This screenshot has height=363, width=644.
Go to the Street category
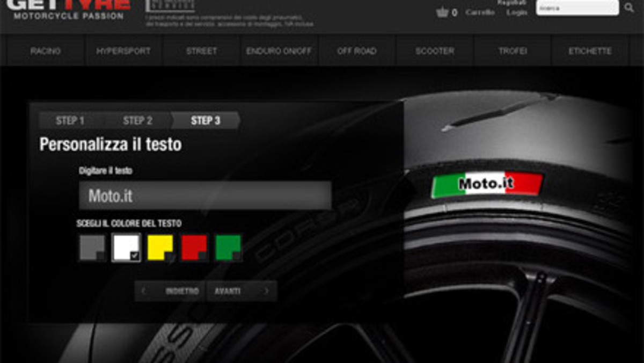(202, 51)
